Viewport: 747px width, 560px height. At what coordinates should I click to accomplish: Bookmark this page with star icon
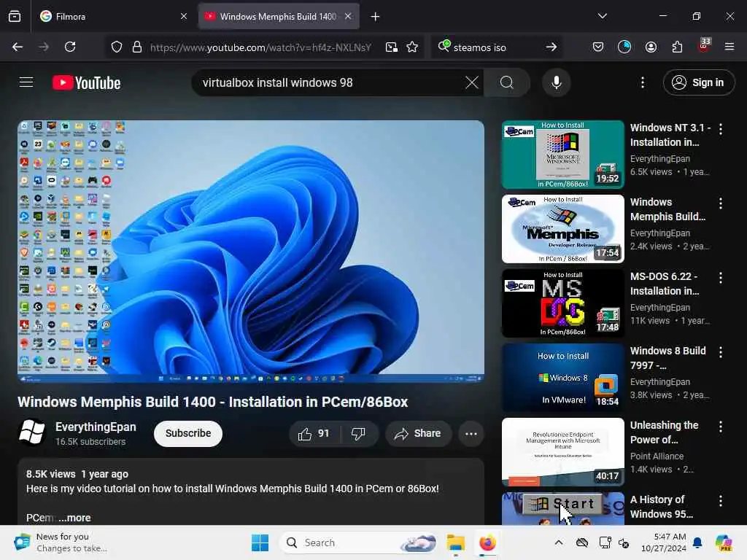[412, 47]
